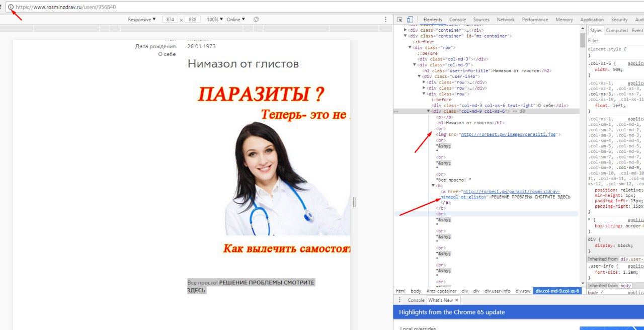Click the ellipsis actions icon beside selected node
Screen dimensions: 644x330
point(396,111)
